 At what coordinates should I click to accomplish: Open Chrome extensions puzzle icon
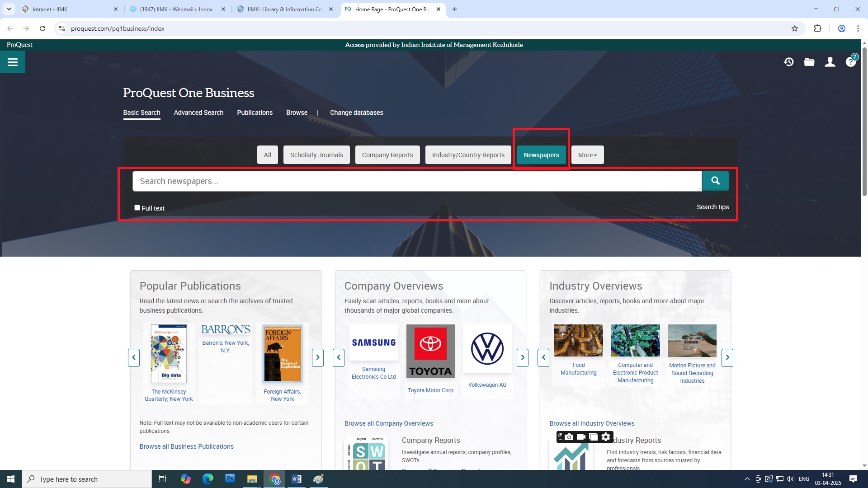point(817,28)
